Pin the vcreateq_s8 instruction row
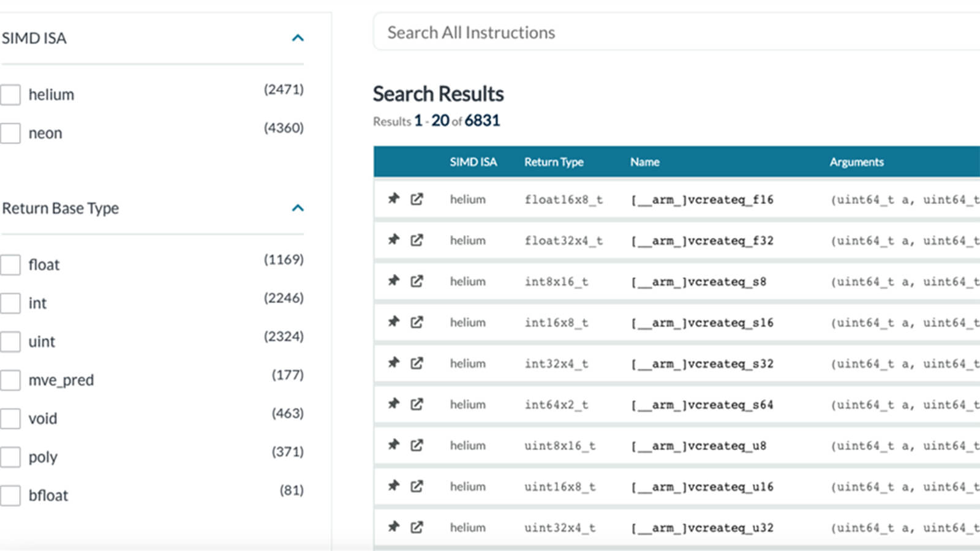This screenshot has width=980, height=551. tap(393, 280)
